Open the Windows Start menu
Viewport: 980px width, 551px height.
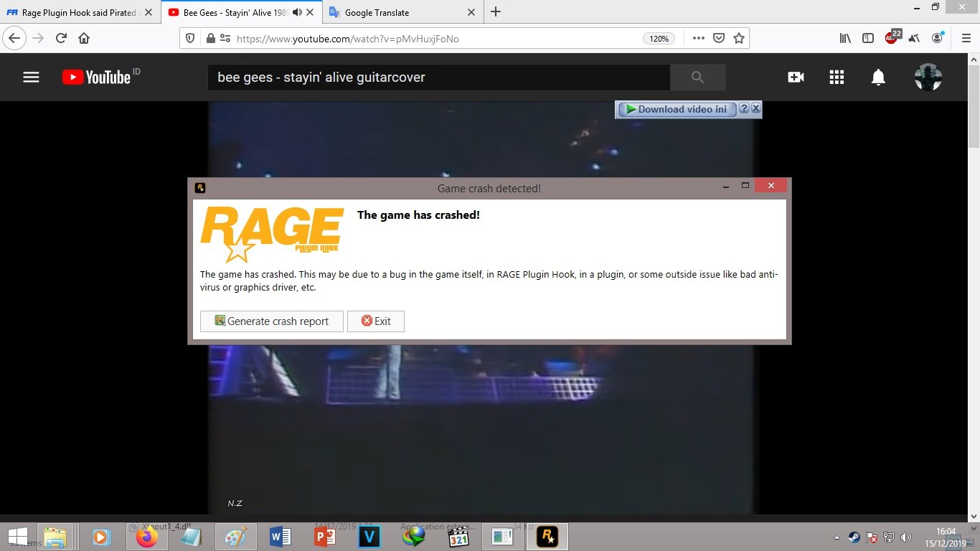[17, 537]
